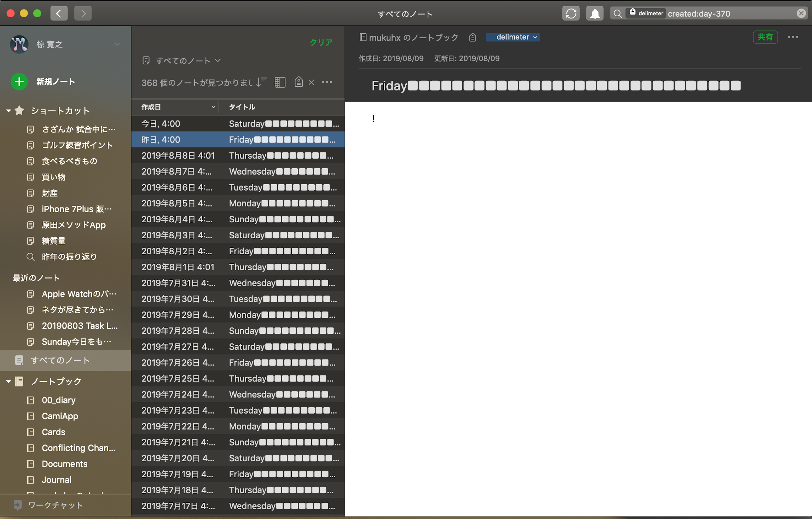This screenshot has width=812, height=519.
Task: Select the 2019年8月1日 4:01 Thursday note
Action: pyautogui.click(x=238, y=267)
